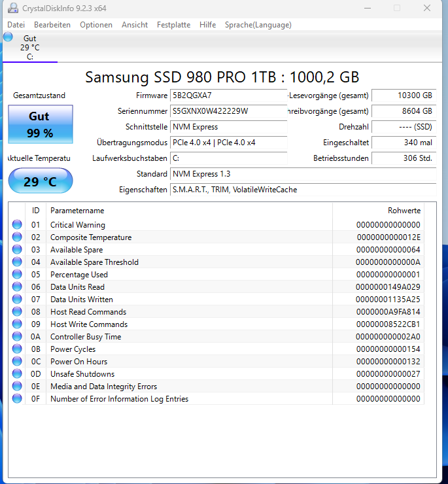Open the Sprache(Language) menu
Viewport: 448px width, 484px height.
click(258, 25)
